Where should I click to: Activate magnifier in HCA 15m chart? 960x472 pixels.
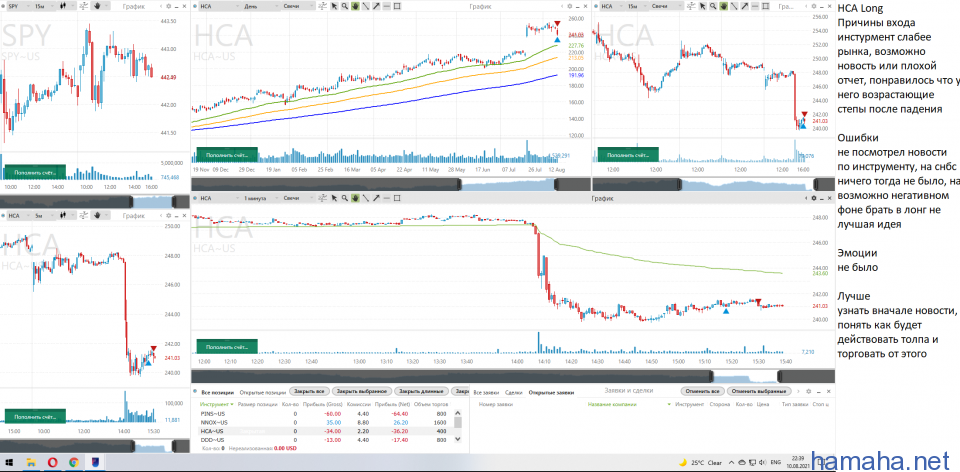[x=713, y=6]
